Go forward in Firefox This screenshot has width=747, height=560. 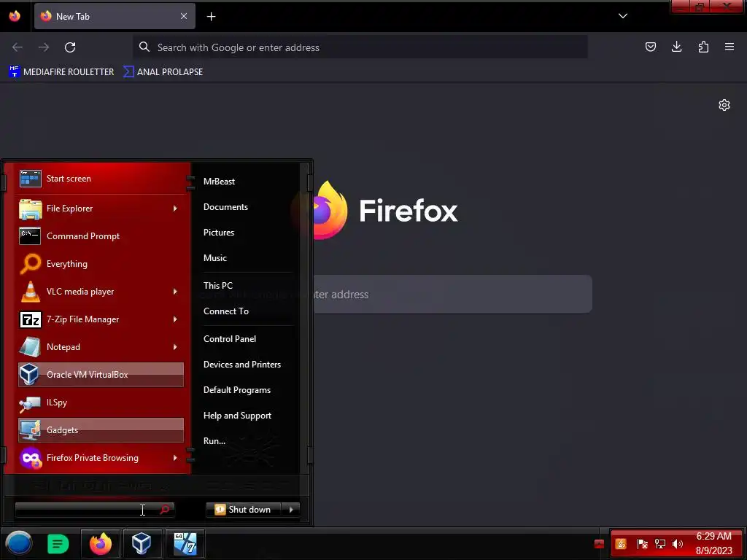44,47
